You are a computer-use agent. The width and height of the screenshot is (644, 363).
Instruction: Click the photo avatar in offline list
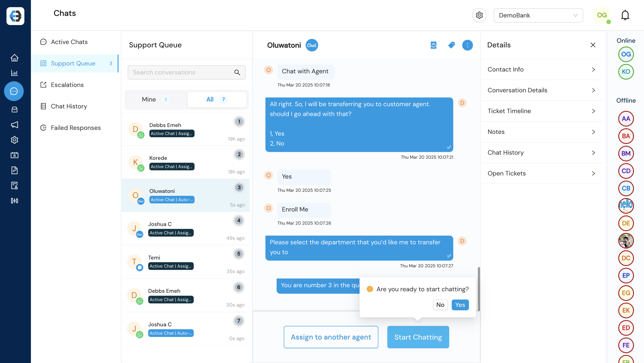[626, 241]
